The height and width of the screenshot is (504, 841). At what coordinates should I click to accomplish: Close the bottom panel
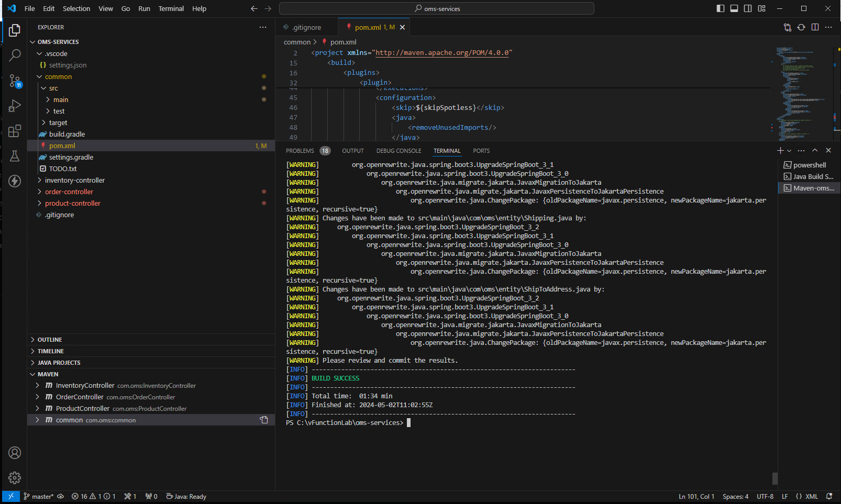point(828,151)
